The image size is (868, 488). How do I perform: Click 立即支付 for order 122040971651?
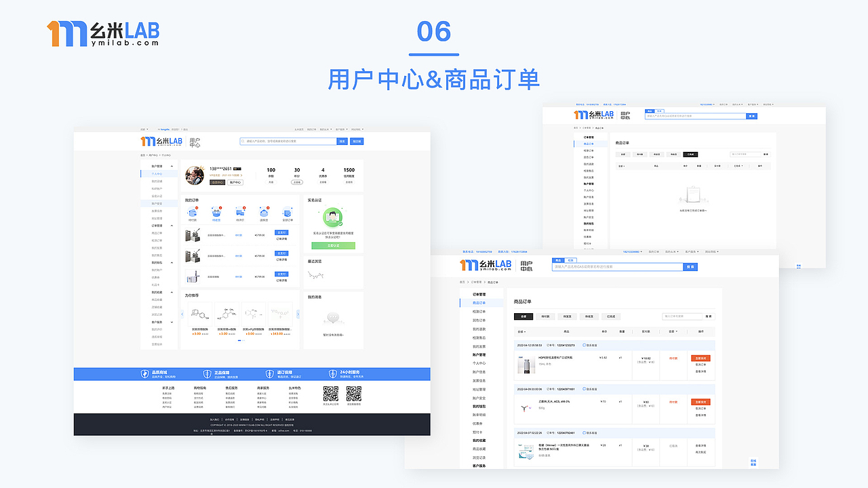[x=701, y=402]
